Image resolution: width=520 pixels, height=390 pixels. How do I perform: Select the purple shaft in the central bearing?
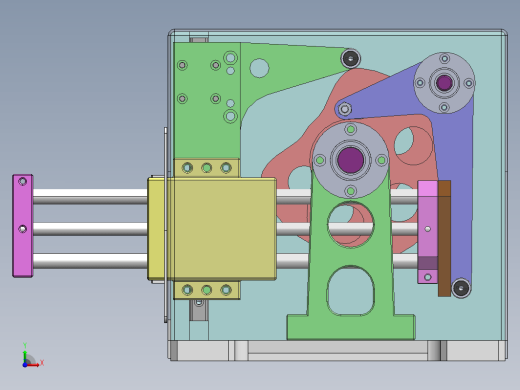pyautogui.click(x=350, y=160)
